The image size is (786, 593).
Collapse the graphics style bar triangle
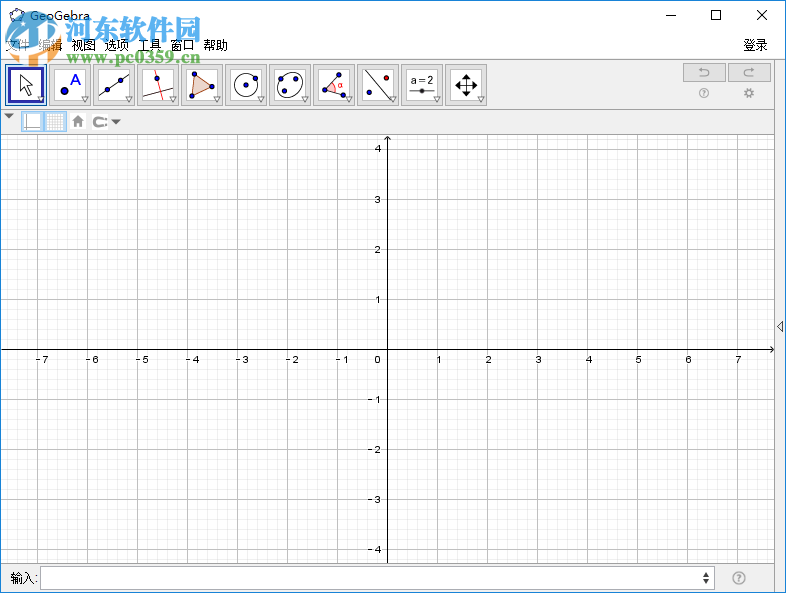tap(9, 116)
